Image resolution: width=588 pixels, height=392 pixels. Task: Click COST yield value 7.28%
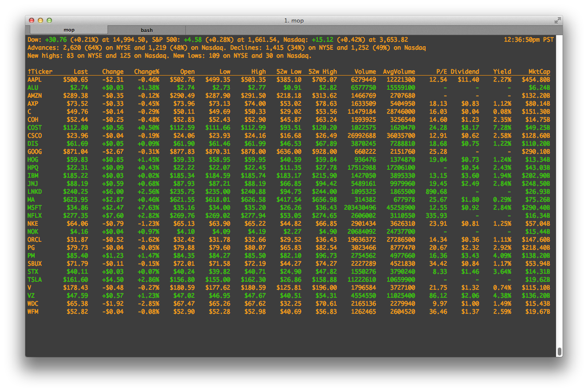click(502, 128)
